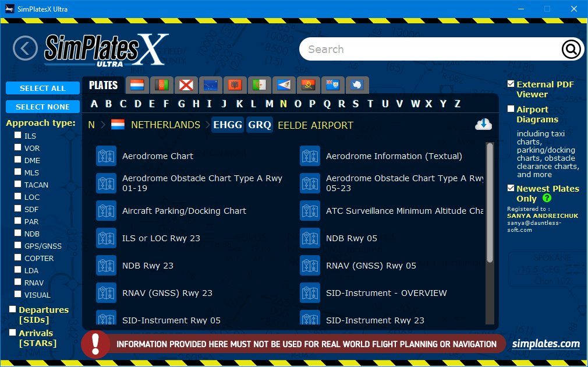Choose letter E in the alphabet index
The image size is (588, 367).
pyautogui.click(x=152, y=104)
